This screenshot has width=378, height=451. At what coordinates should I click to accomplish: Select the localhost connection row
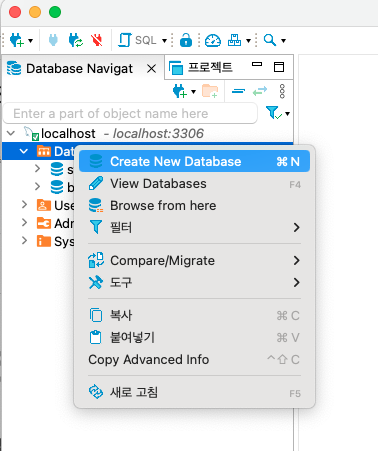pyautogui.click(x=148, y=134)
